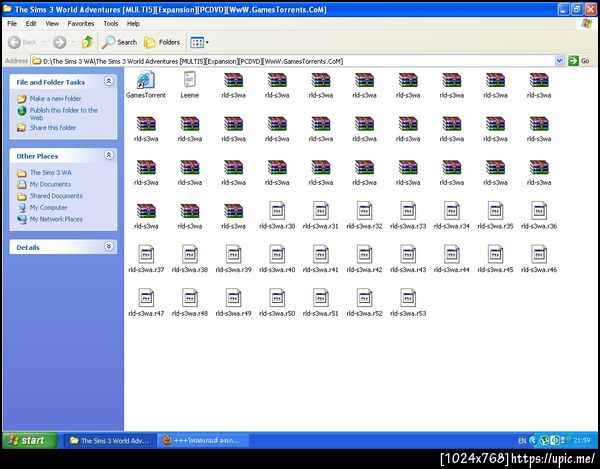Select the rld-s3wa.r49 file
This screenshot has height=469, width=600.
pos(233,303)
